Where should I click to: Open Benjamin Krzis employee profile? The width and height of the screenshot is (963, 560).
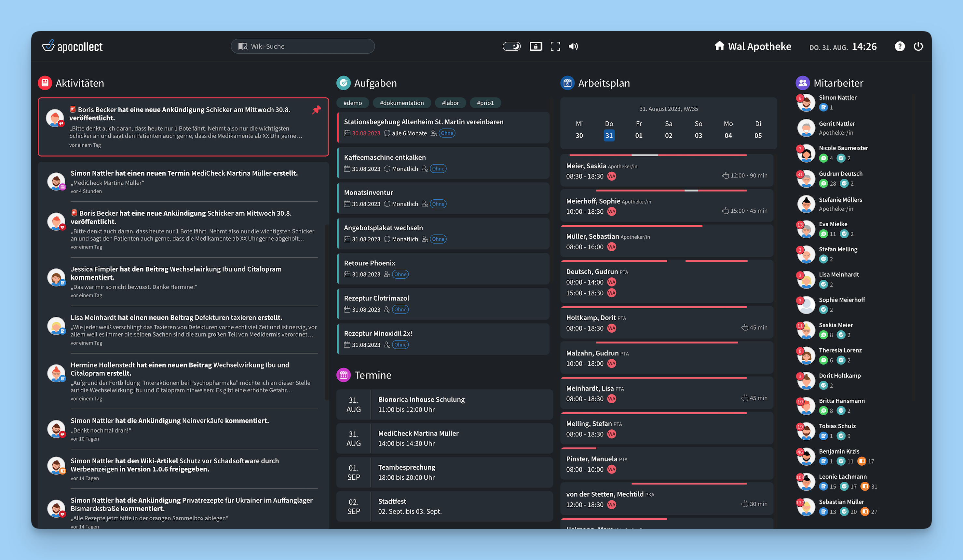click(x=839, y=451)
